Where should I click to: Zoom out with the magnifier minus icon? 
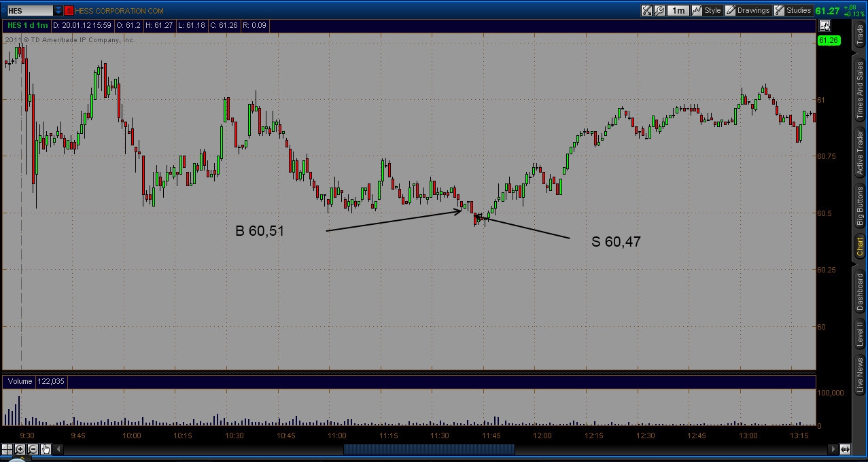click(33, 449)
